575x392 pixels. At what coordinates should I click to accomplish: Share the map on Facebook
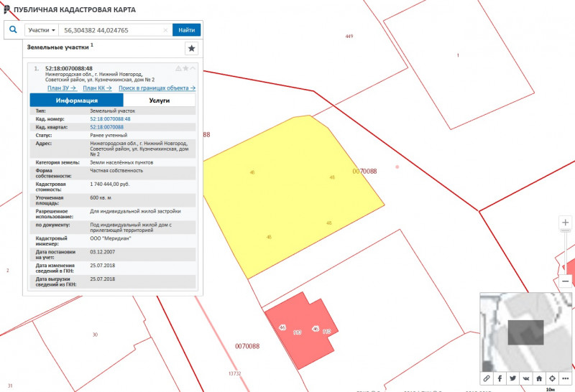[500, 378]
